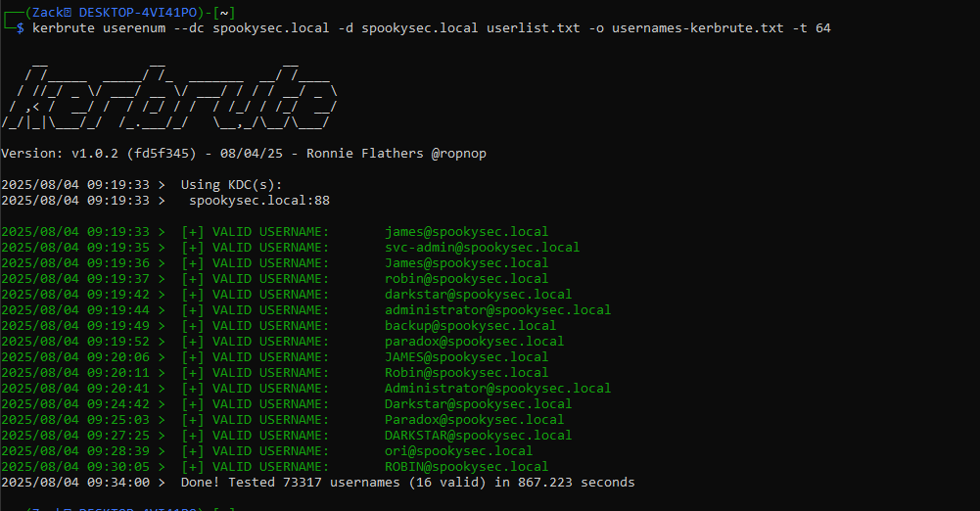Screen dimensions: 980x511
Task: Click the -t 64 threads argument
Action: (x=812, y=28)
